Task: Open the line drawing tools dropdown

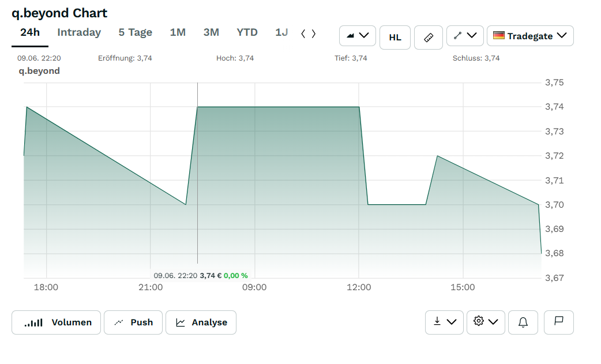Action: [x=465, y=36]
